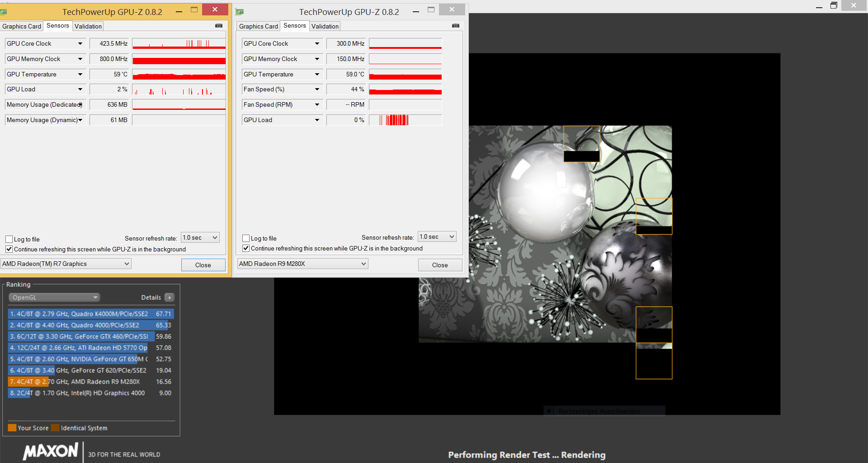Minimize the left GPU-Z window
Screen dimensions: 868x463
tap(179, 11)
